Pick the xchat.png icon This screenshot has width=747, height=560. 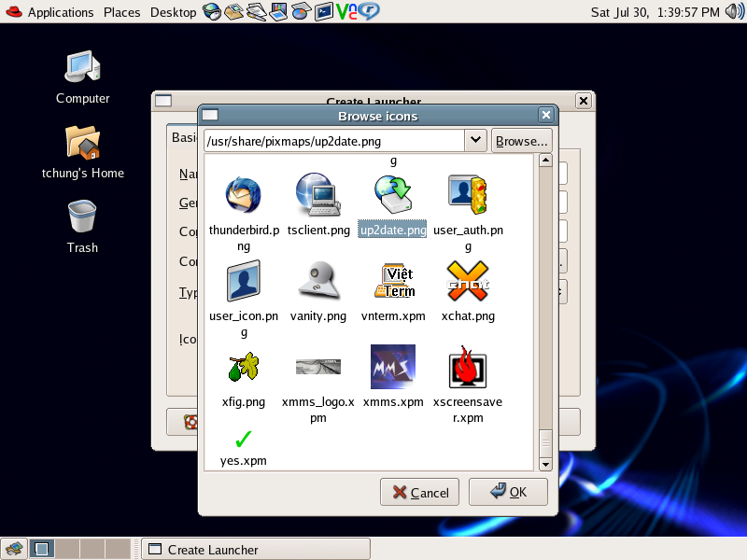click(x=468, y=281)
